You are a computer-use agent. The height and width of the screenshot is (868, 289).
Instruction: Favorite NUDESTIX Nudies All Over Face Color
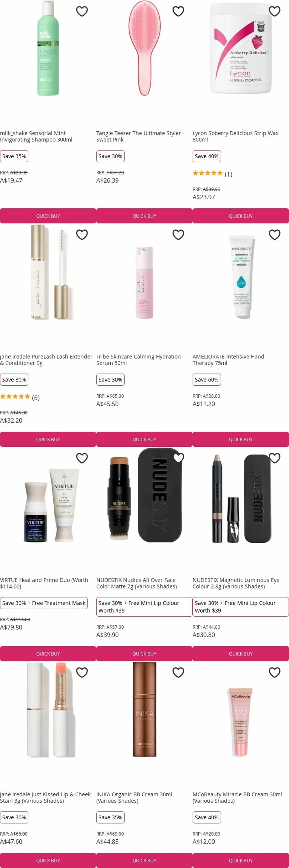coord(178,458)
